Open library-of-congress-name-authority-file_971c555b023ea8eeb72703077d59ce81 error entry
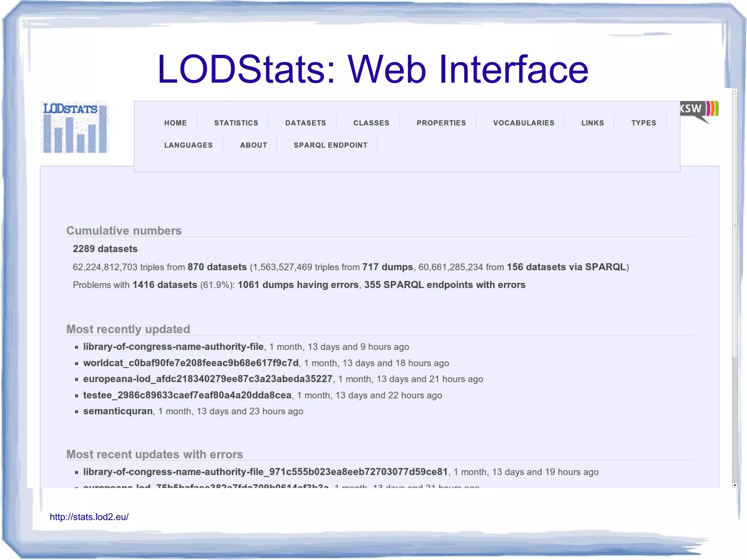 point(265,472)
